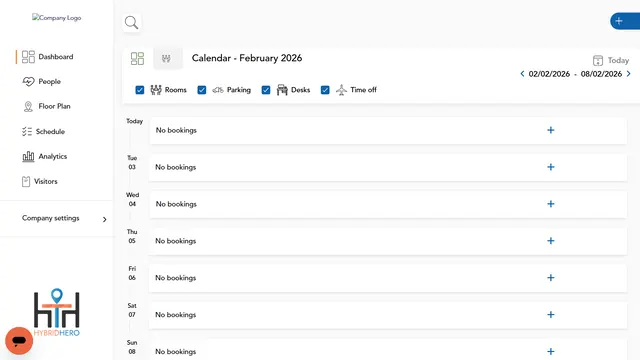
Task: Click the blue plus add button
Action: [624, 21]
